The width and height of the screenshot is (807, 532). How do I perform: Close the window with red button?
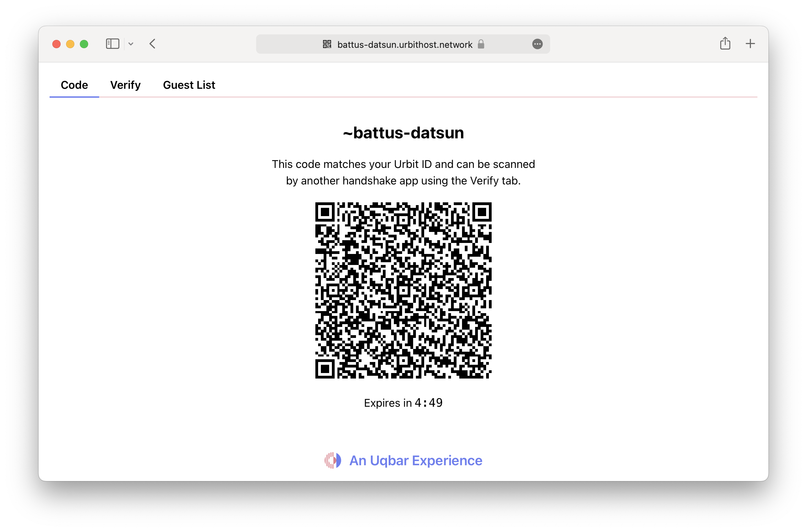pyautogui.click(x=56, y=44)
